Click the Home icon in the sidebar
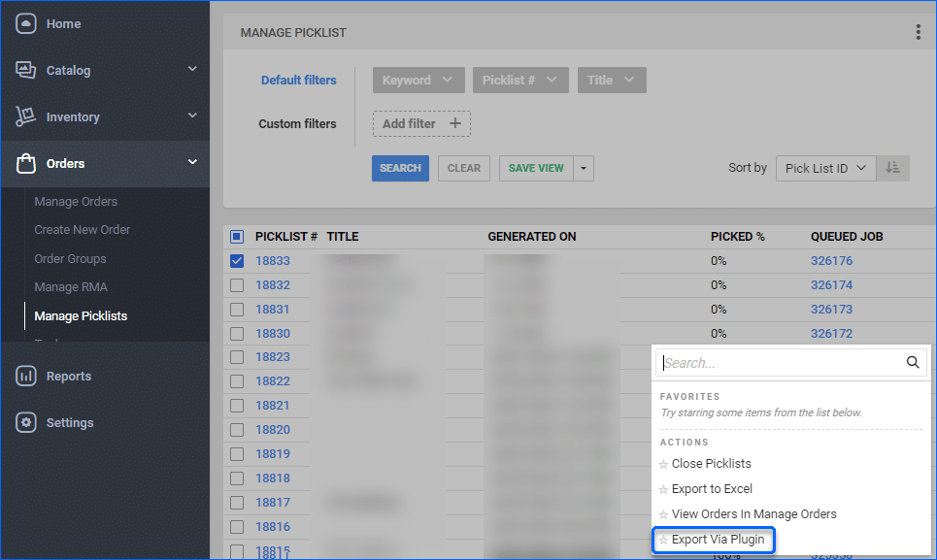 point(26,23)
